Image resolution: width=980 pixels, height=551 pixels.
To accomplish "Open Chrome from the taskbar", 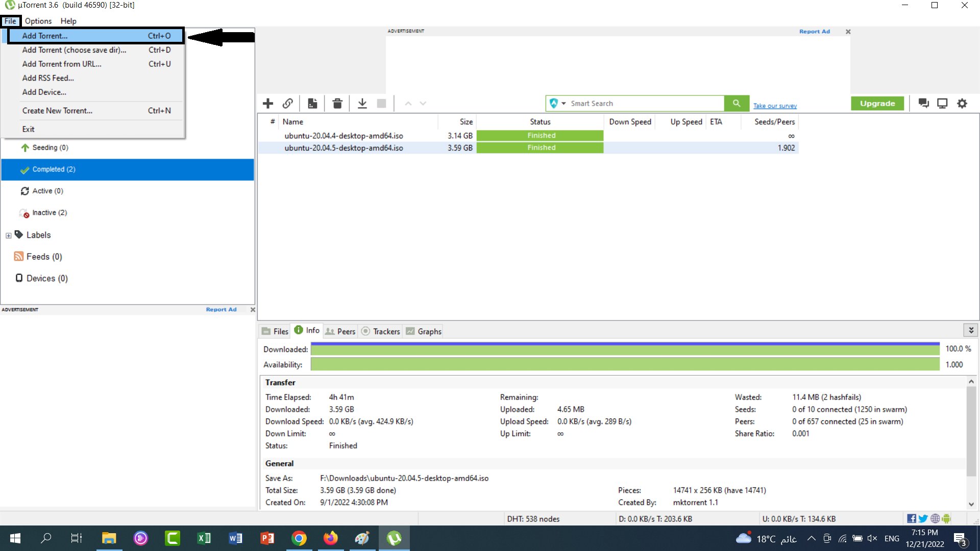I will (299, 538).
